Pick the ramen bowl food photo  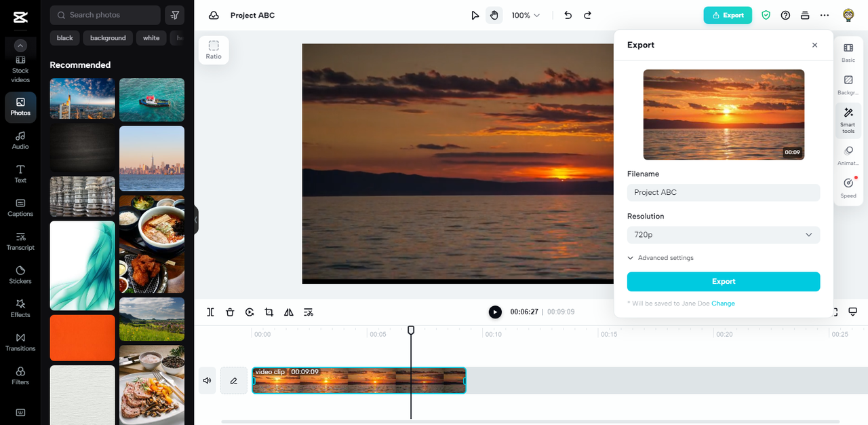[x=152, y=244]
